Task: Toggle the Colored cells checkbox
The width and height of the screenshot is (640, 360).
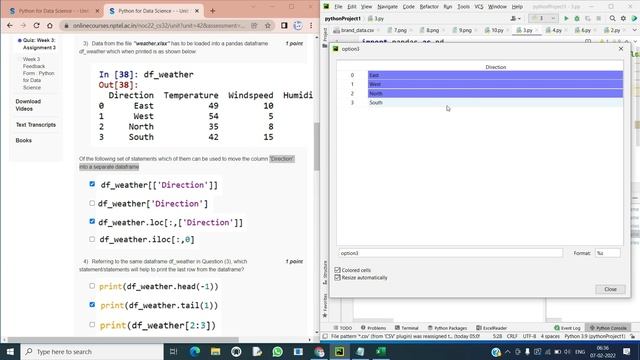Action: [x=338, y=270]
